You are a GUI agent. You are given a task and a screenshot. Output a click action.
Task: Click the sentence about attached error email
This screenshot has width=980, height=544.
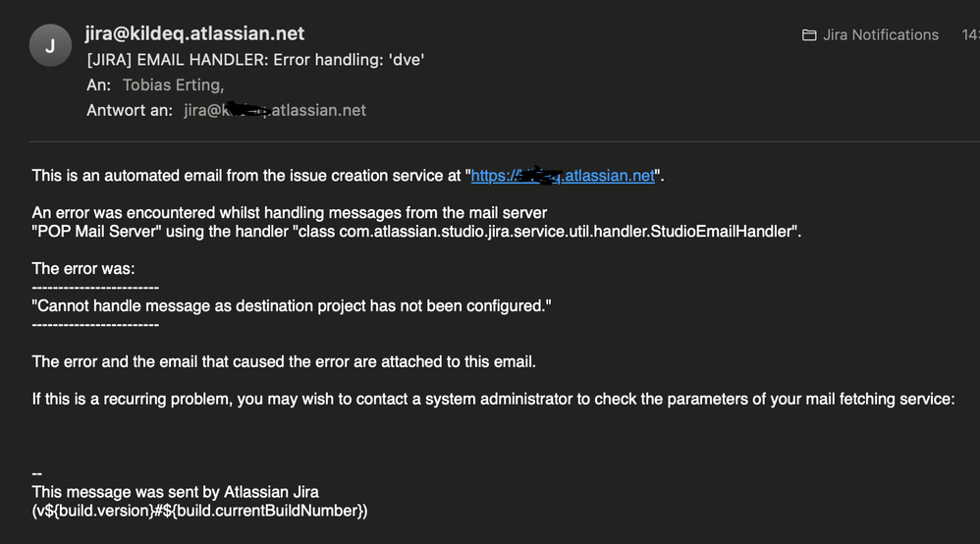284,362
